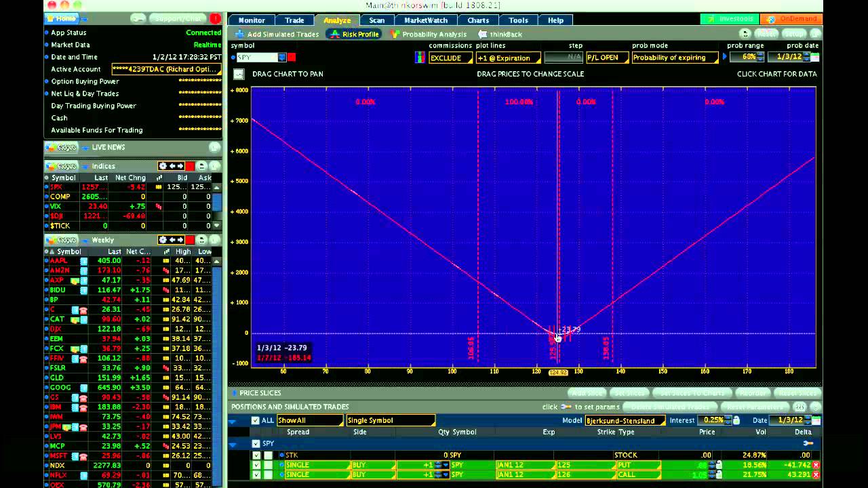Open Support/Chat
This screenshot has height=488, width=868.
(178, 18)
